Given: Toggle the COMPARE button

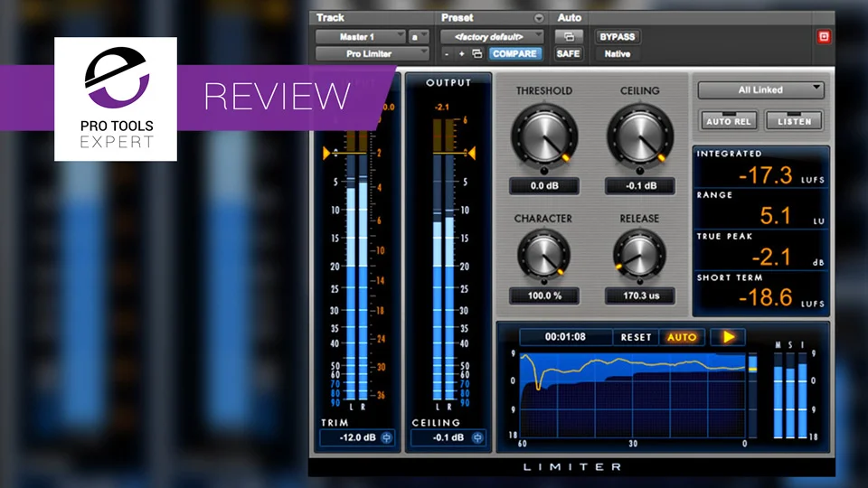Looking at the screenshot, I should 514,53.
